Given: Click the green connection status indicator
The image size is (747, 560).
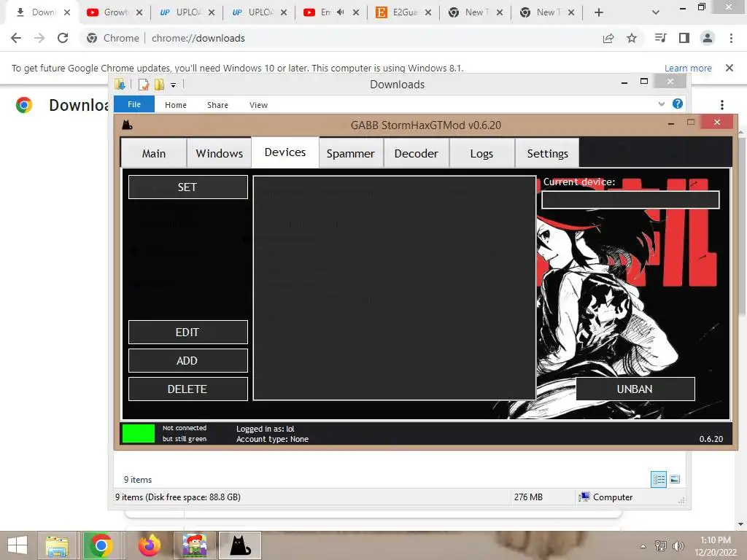Looking at the screenshot, I should tap(139, 433).
